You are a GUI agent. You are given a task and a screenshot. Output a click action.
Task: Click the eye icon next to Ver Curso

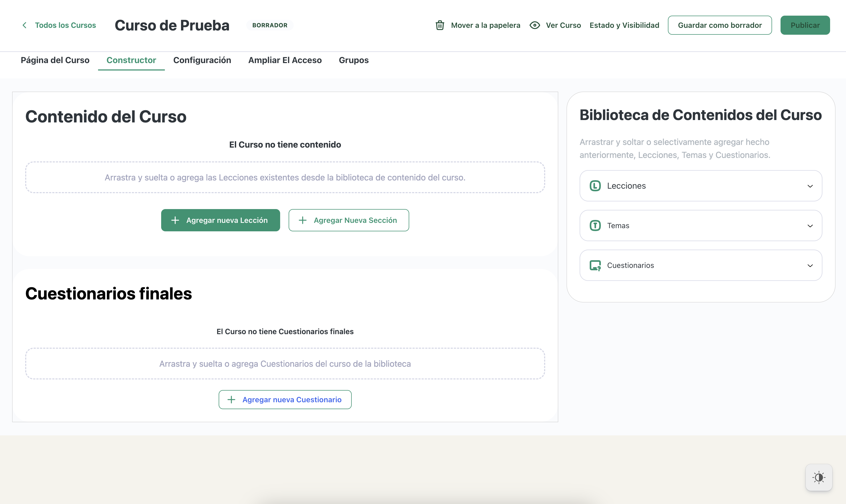point(535,25)
